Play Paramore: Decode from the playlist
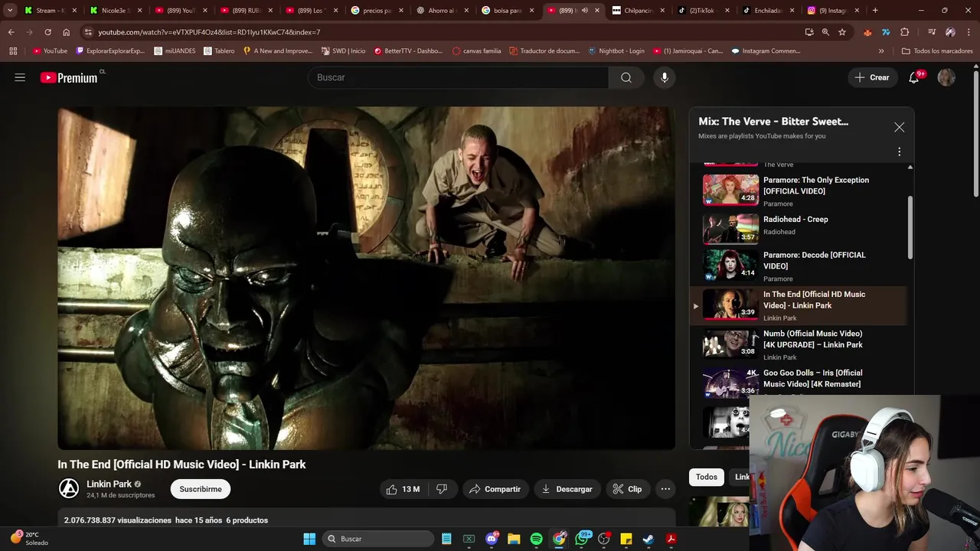The width and height of the screenshot is (980, 551). click(x=799, y=266)
